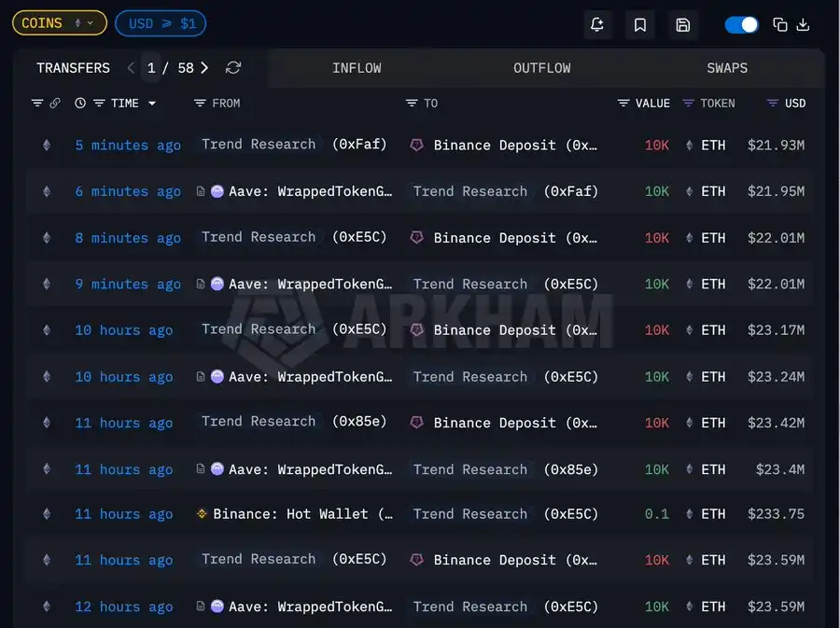Open the COINS filter dropdown
Screen dimensions: 840x628
point(59,23)
